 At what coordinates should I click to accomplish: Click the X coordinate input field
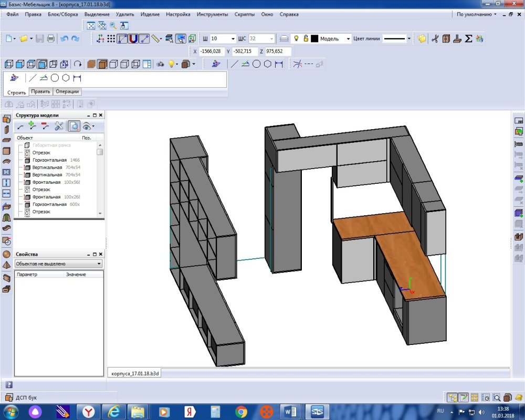point(211,51)
